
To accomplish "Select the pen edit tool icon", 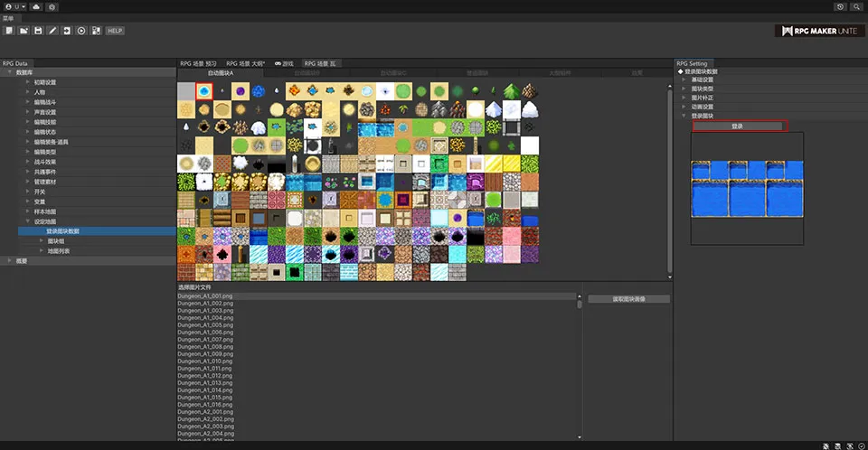I will coord(52,31).
